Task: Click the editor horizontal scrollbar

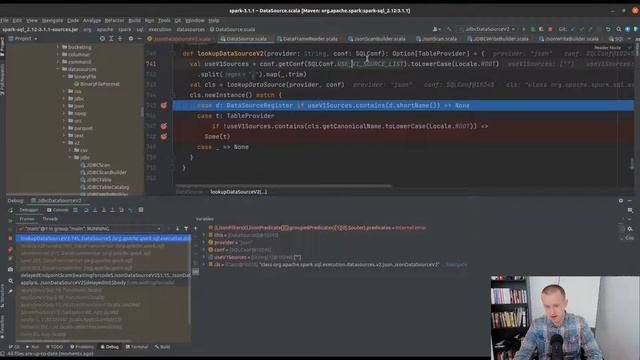Action: pos(284,186)
